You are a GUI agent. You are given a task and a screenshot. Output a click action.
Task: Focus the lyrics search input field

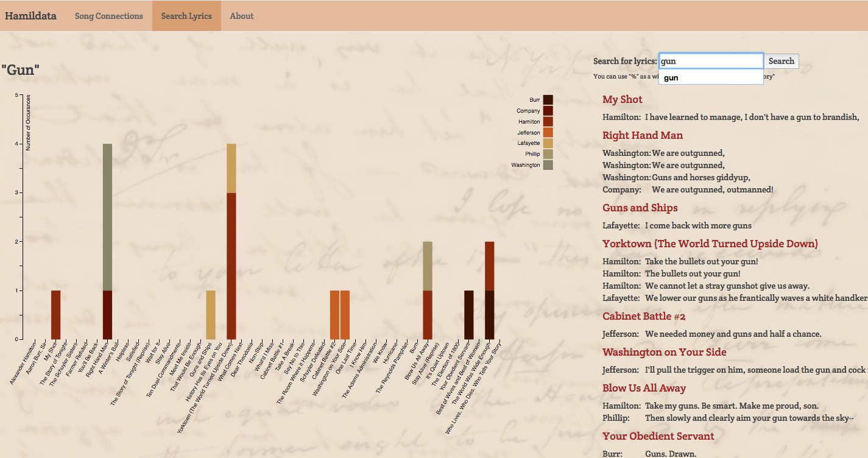(711, 61)
